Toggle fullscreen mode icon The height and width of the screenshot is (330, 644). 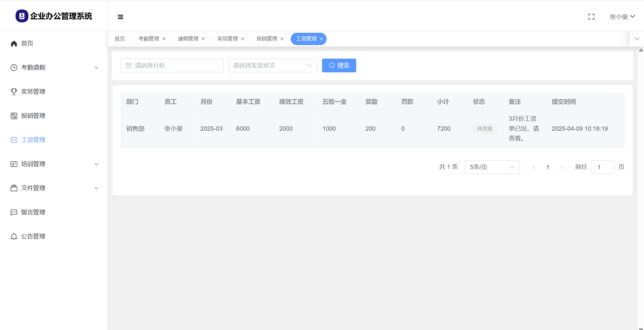[x=591, y=17]
